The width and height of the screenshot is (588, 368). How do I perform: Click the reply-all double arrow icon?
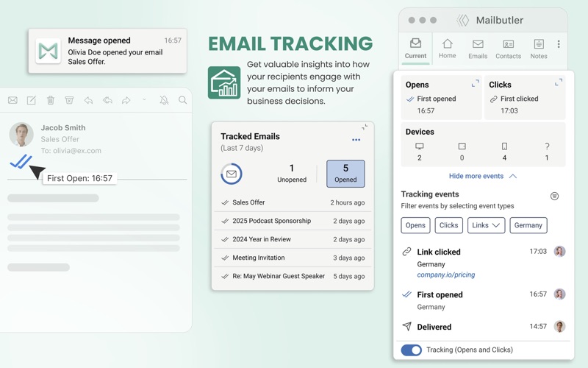107,100
